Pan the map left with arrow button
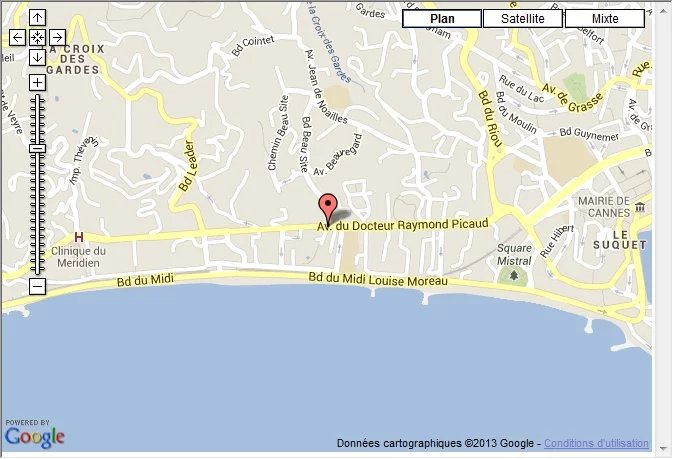The height and width of the screenshot is (459, 673). tap(17, 38)
